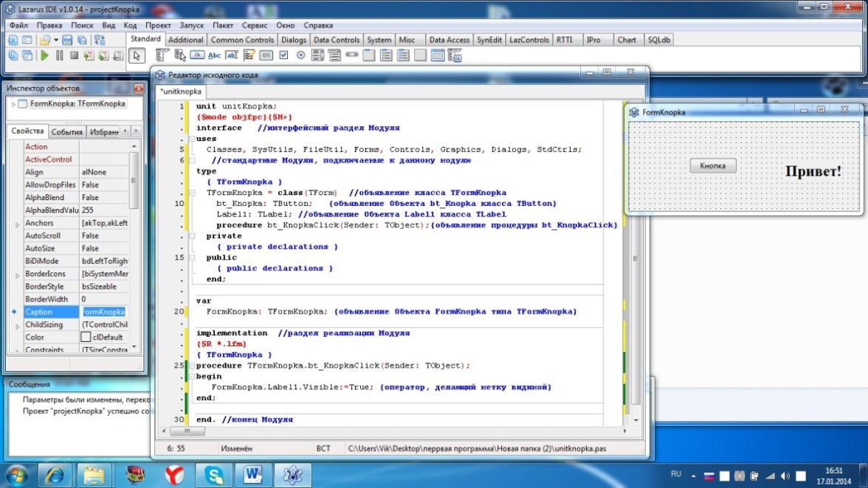868x488 pixels.
Task: Click the Кнопка button on FormKnopka
Action: tap(712, 165)
